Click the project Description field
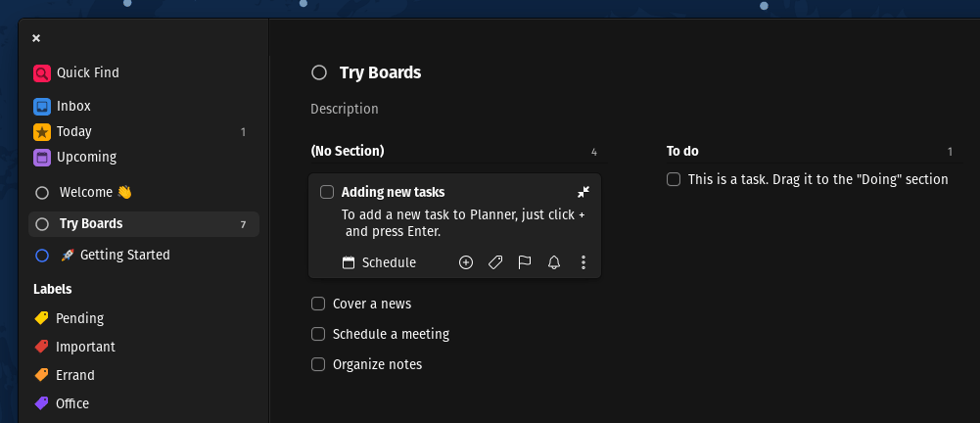The width and height of the screenshot is (980, 423). 345,109
